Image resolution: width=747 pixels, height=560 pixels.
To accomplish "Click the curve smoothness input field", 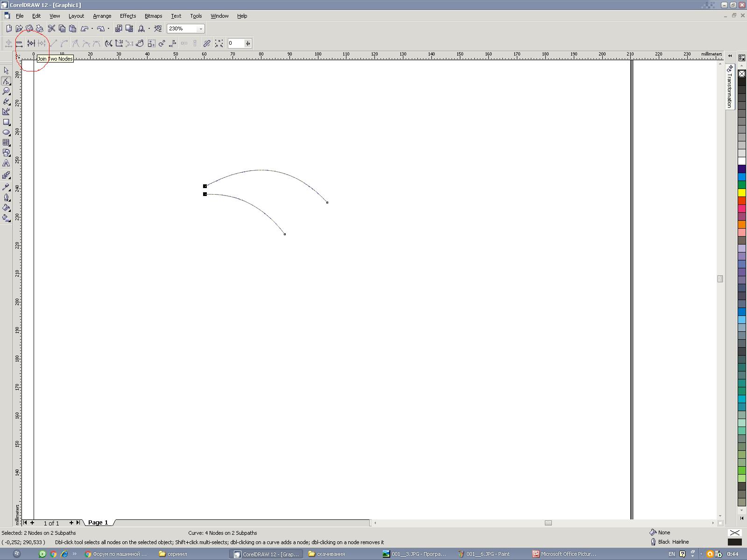I will tap(236, 43).
